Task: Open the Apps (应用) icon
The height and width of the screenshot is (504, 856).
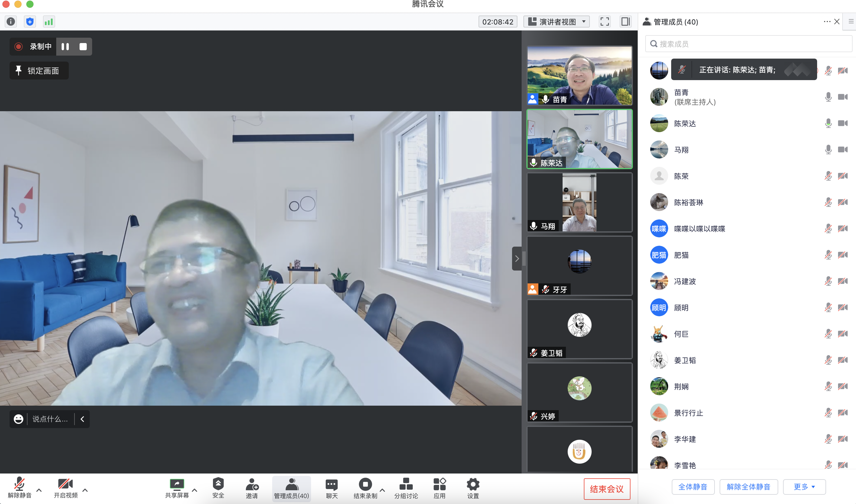Action: pyautogui.click(x=439, y=484)
